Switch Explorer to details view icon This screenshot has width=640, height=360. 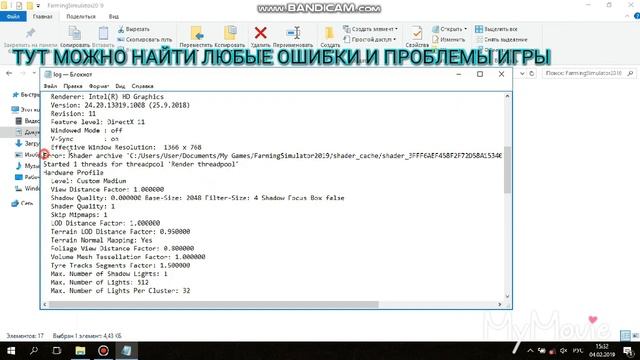[x=625, y=336]
